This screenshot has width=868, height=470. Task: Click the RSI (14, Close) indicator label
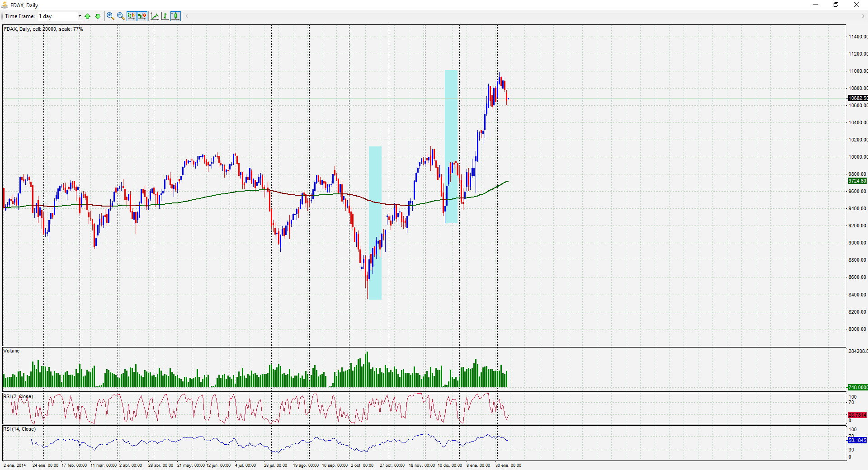click(19, 429)
